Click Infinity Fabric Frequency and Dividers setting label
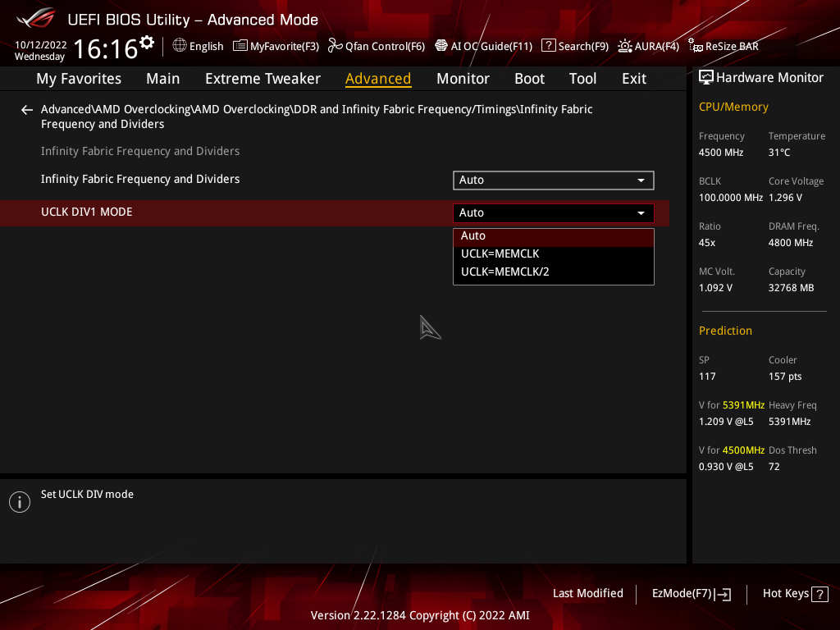Screen dimensions: 840x630 (140, 180)
